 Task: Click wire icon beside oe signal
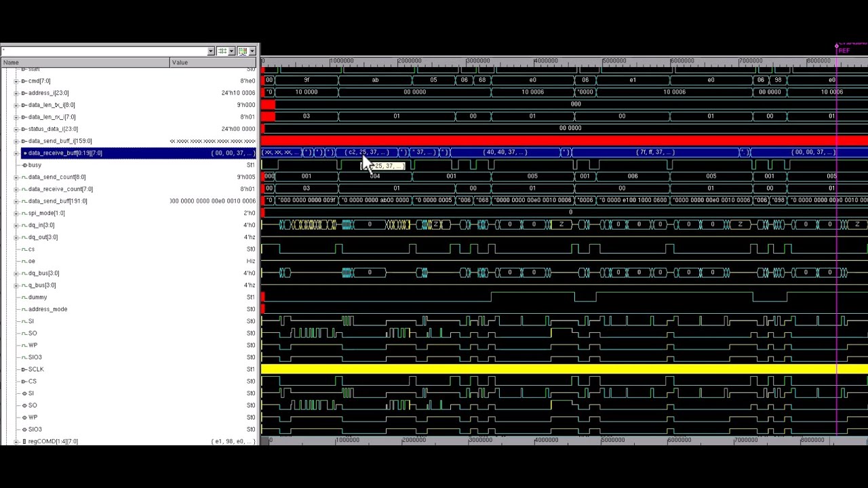pyautogui.click(x=24, y=261)
